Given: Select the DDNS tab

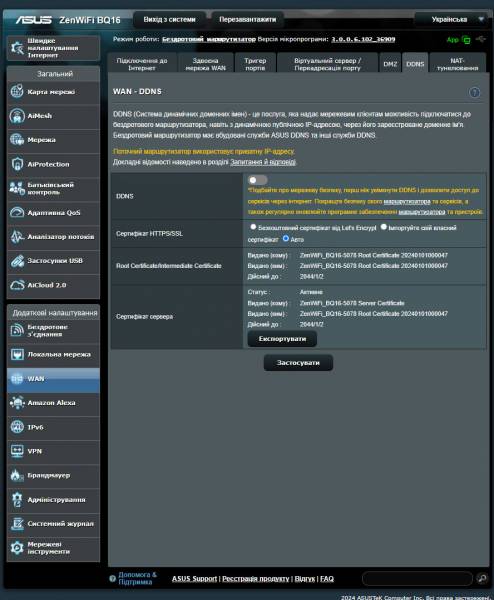Looking at the screenshot, I should (415, 64).
